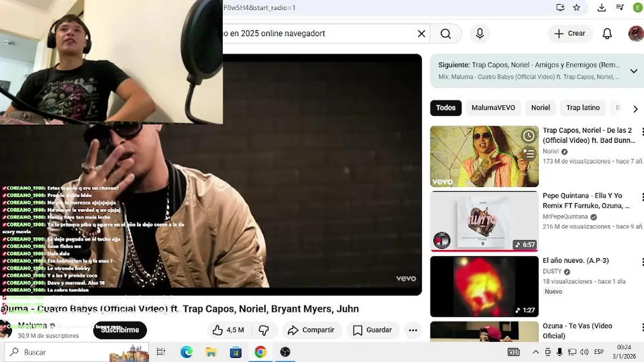644x362 pixels.
Task: Open Chrome media control icon
Action: (620, 8)
